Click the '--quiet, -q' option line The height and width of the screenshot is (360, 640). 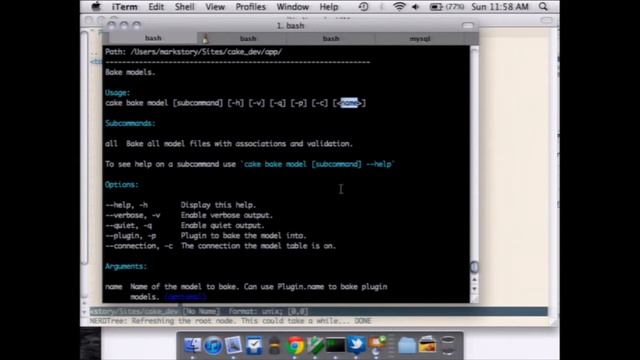coord(185,225)
